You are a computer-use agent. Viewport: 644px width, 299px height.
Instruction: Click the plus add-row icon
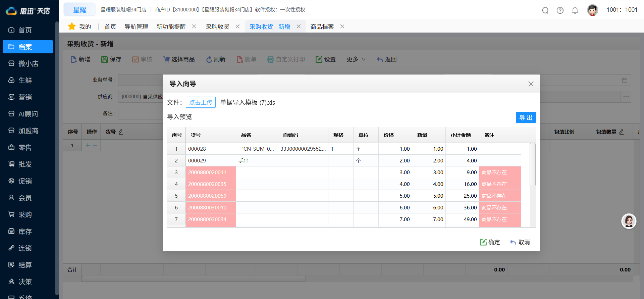88,145
